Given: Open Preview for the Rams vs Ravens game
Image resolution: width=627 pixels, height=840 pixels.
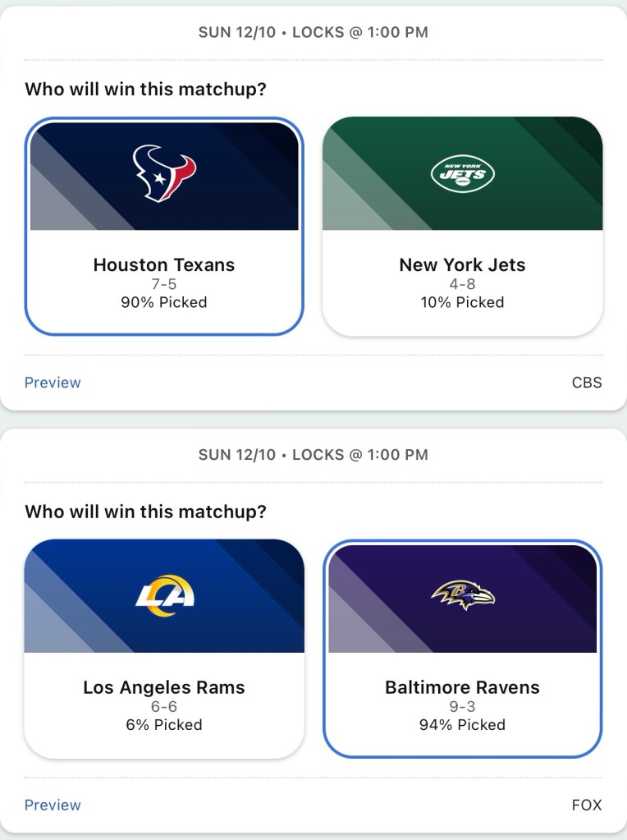Looking at the screenshot, I should (53, 805).
